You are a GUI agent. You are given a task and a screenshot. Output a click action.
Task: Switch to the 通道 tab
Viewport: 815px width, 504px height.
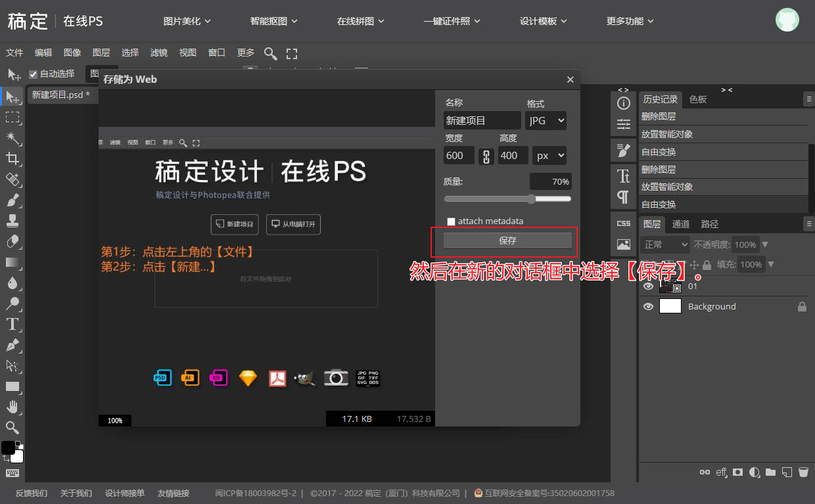click(x=681, y=224)
